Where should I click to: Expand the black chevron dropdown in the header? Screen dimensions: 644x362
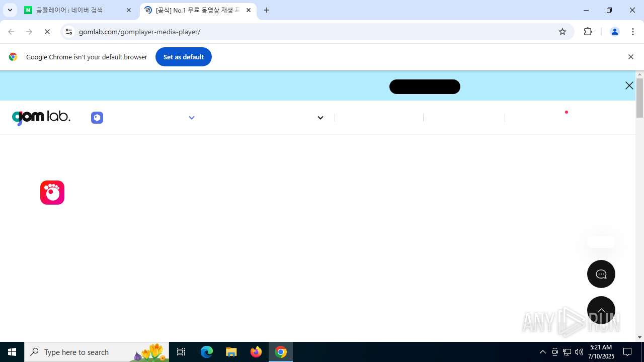click(320, 118)
